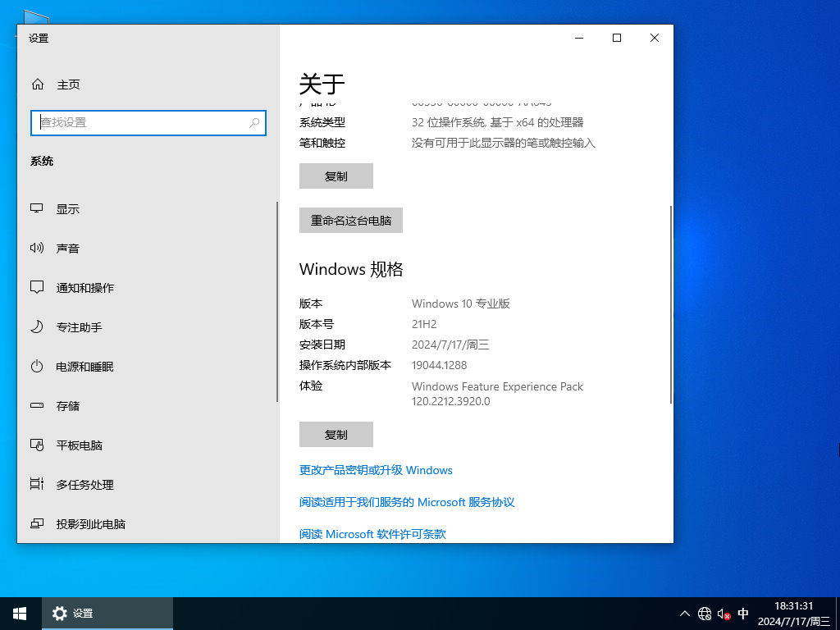Switch input method via the 中 indicator
This screenshot has width=840, height=630.
click(743, 614)
